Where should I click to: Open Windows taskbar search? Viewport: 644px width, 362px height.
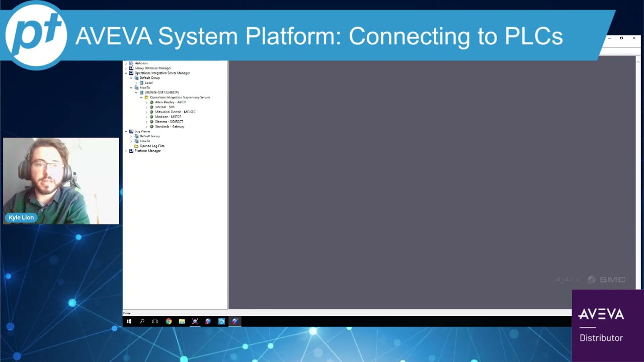[142, 321]
